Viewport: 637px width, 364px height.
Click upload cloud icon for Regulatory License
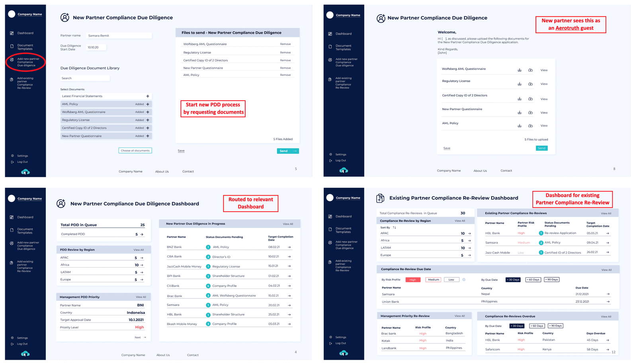[x=530, y=84]
